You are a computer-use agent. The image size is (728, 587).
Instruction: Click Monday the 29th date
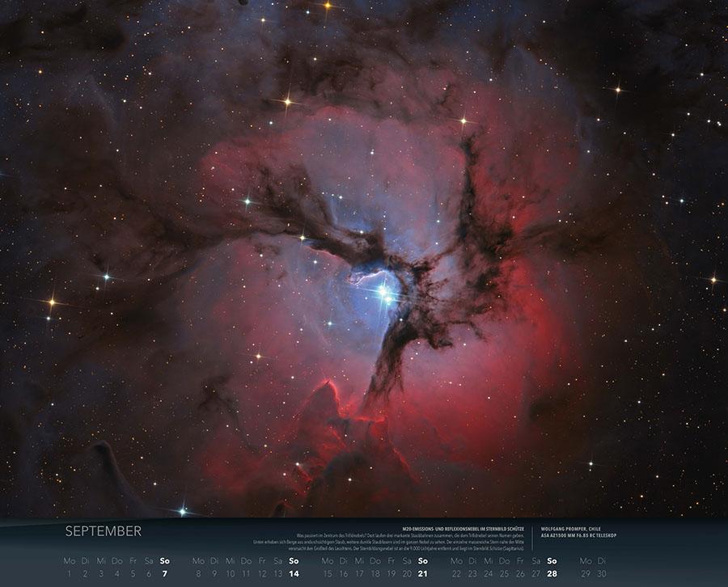click(585, 573)
